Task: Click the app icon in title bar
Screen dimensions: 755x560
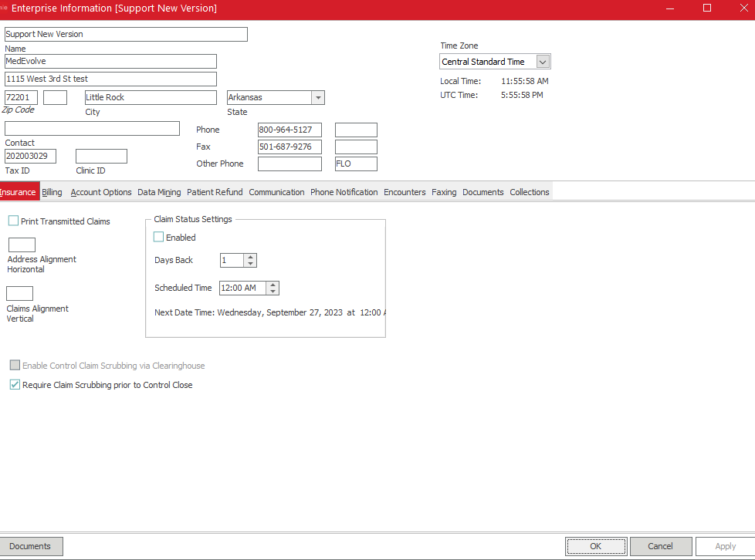Action: [x=4, y=8]
